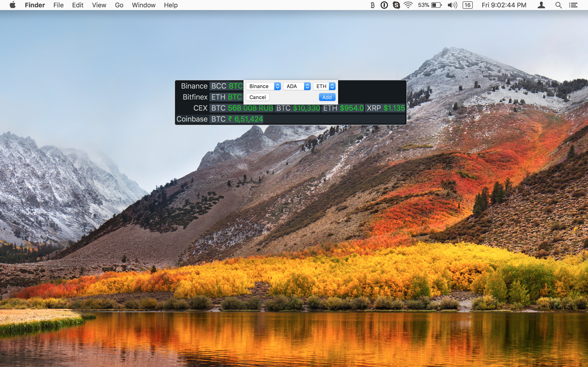588x367 pixels.
Task: Open the 1Password menu bar icon
Action: 384,5
